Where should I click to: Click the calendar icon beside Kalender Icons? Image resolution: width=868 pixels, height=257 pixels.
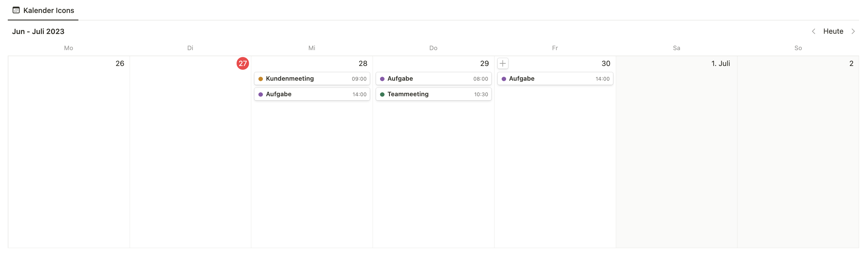[x=16, y=10]
